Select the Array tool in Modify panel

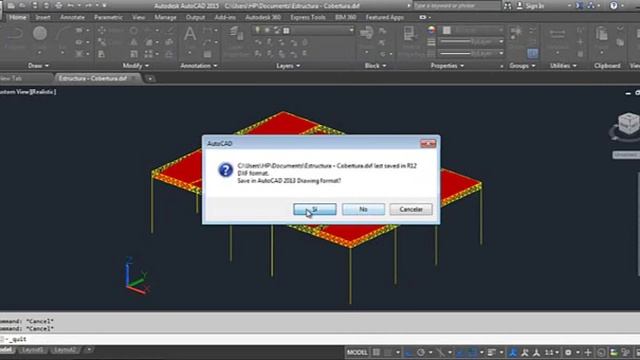click(149, 54)
